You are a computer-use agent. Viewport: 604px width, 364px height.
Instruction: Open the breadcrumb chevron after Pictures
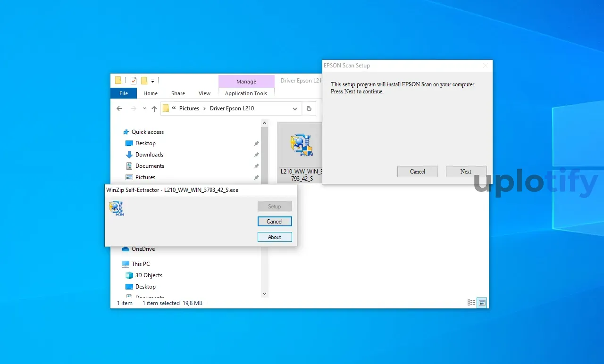pyautogui.click(x=205, y=108)
